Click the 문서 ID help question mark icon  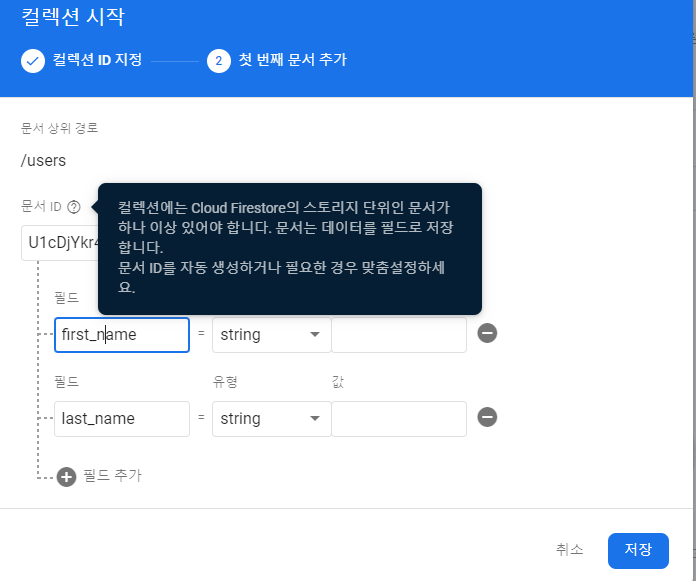click(x=74, y=207)
